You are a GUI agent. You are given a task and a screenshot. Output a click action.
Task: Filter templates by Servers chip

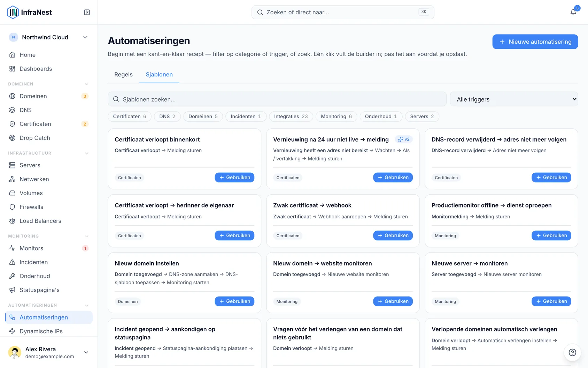[x=422, y=117]
